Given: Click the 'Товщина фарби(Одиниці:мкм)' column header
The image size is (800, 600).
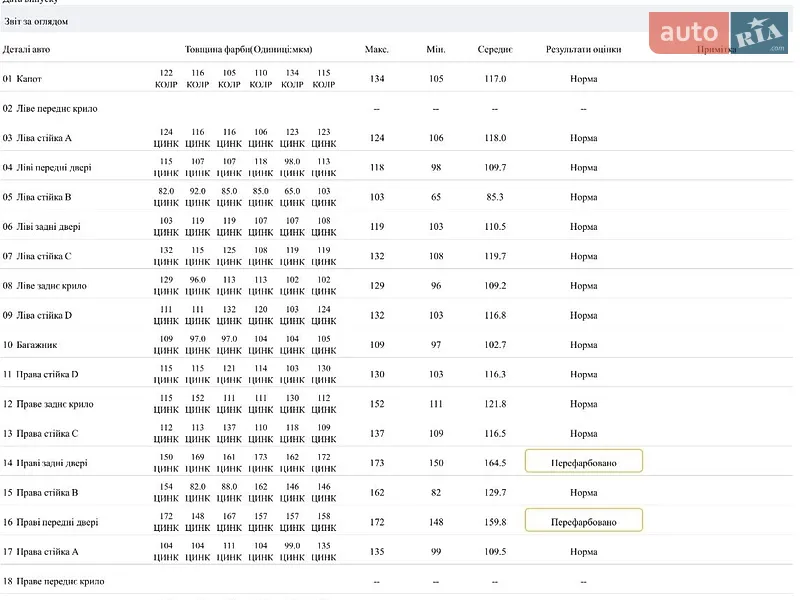Looking at the screenshot, I should [x=248, y=49].
